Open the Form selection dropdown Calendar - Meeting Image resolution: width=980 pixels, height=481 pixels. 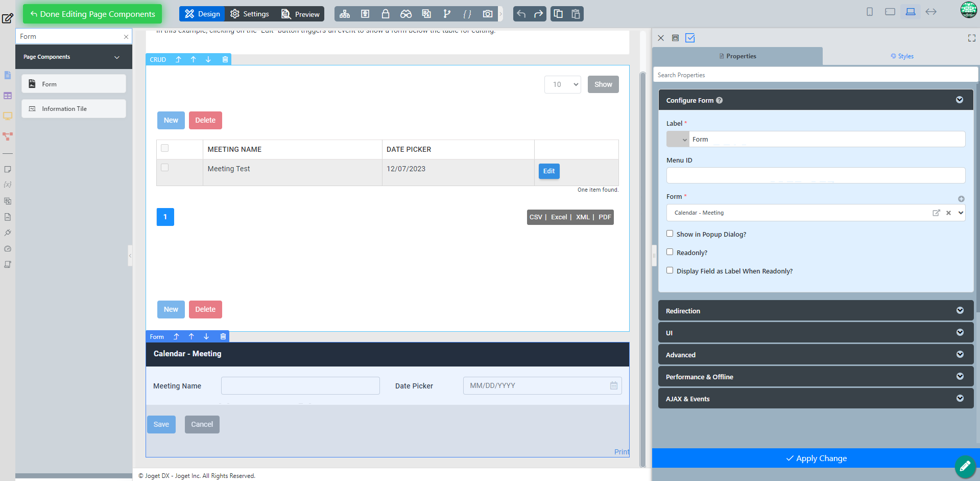pyautogui.click(x=816, y=213)
